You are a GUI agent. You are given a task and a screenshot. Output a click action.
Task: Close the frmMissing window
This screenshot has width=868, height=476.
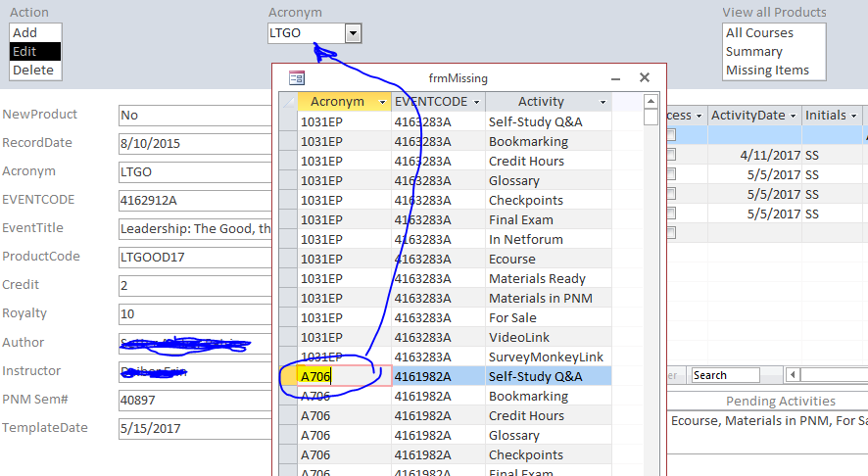645,77
